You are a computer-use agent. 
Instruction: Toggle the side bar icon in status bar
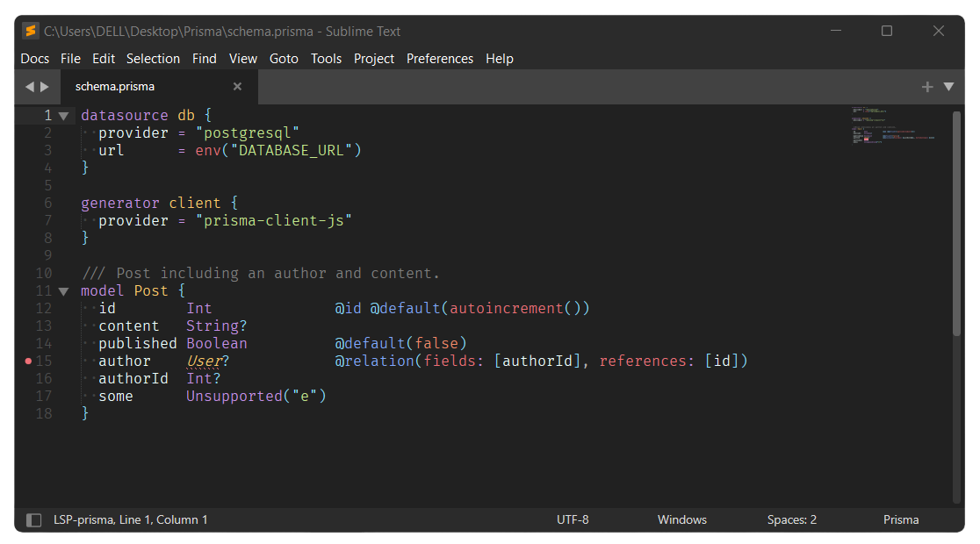33,519
